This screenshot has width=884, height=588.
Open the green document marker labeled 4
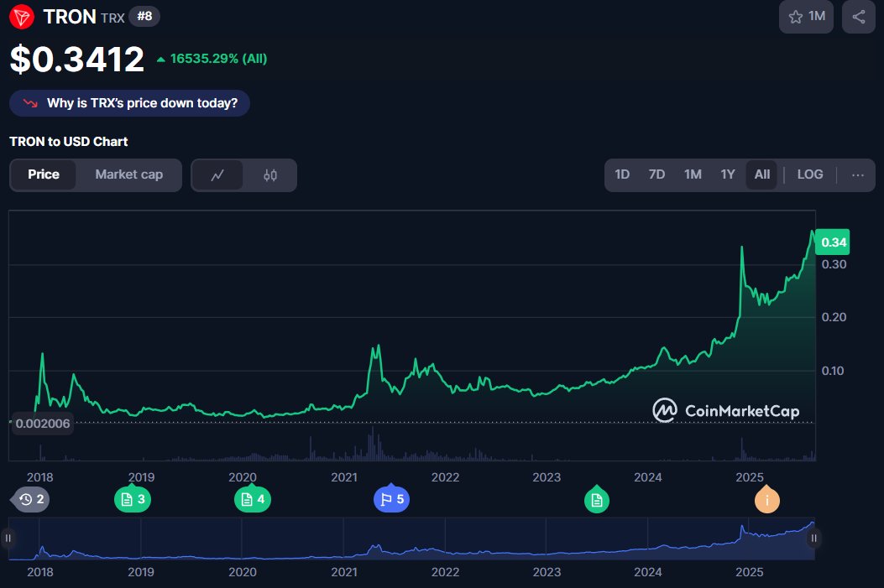point(253,499)
